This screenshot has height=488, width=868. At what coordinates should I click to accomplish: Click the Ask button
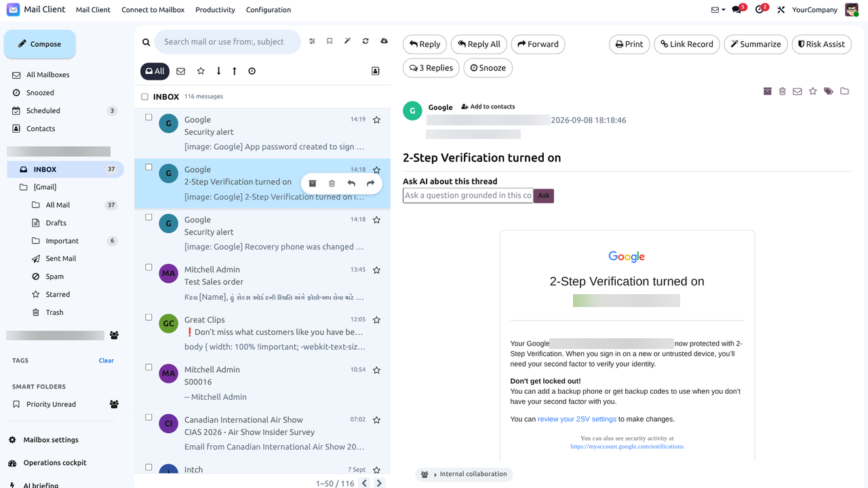tap(544, 196)
